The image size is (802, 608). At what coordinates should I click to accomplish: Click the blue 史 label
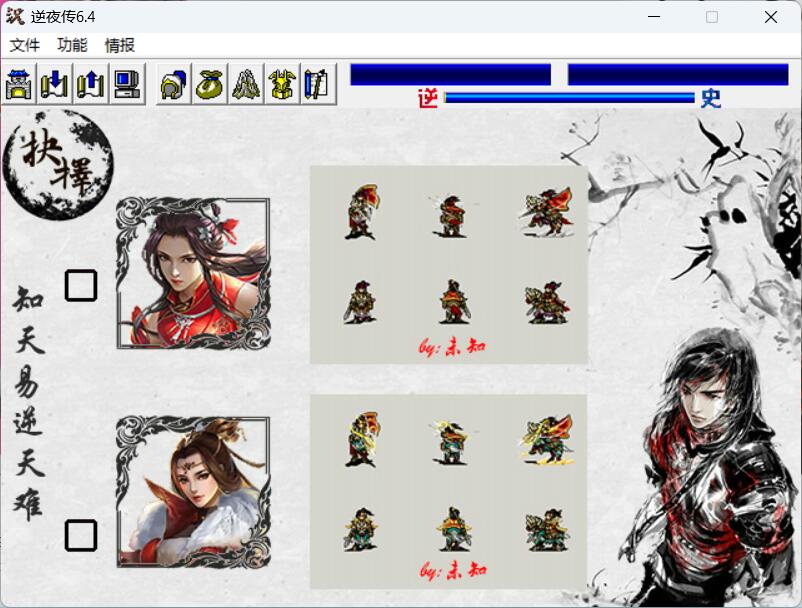click(711, 98)
